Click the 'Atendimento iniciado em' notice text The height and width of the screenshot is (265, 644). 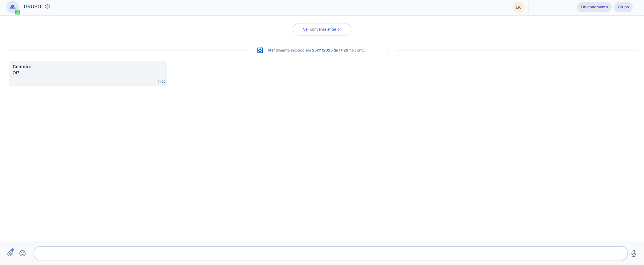(x=289, y=50)
